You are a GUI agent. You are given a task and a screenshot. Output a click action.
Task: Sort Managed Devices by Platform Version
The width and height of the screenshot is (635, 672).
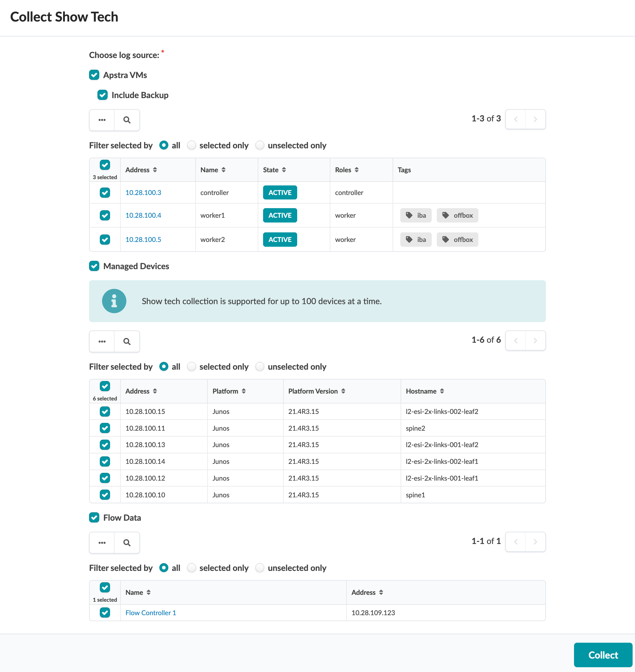pos(343,391)
